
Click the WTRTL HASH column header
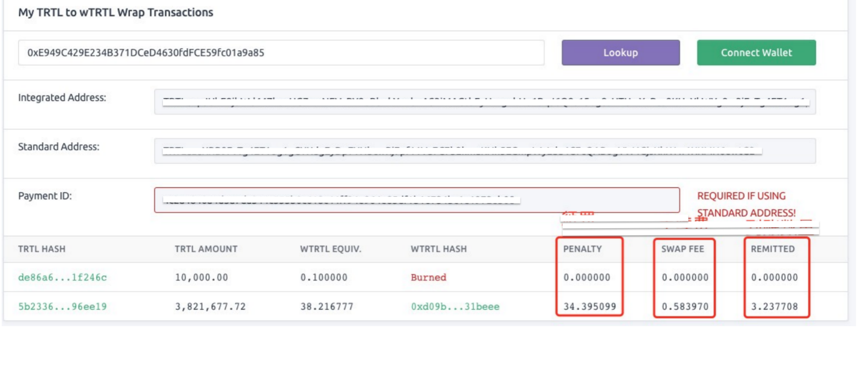(439, 249)
